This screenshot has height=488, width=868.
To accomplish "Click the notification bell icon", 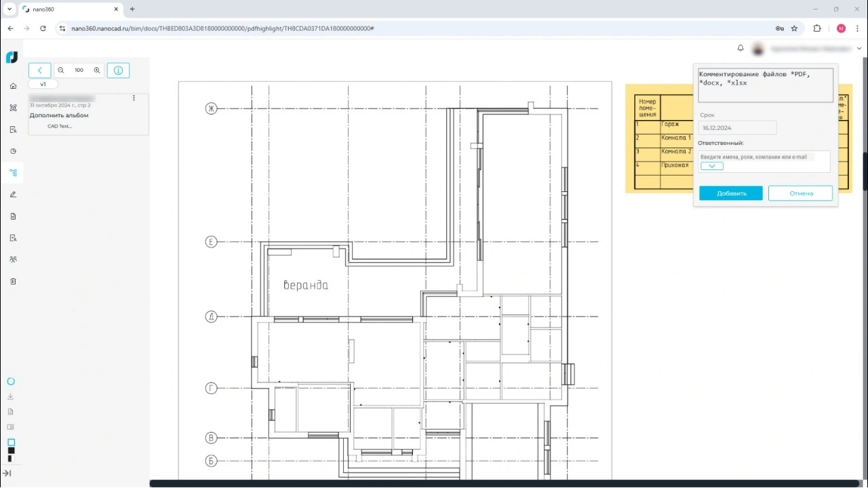I will click(x=740, y=48).
